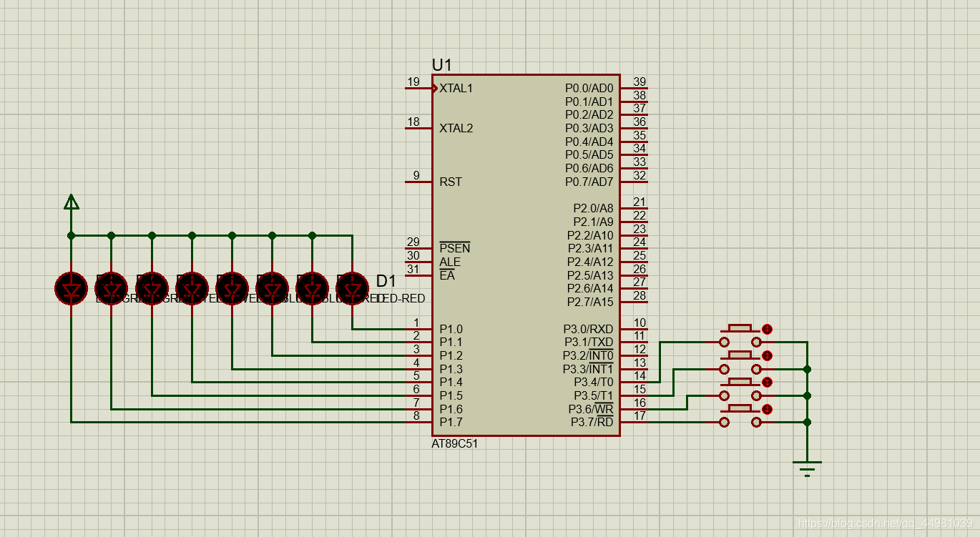Screen dimensions: 980x537
Task: Push the button connected to pin 15
Action: [740, 362]
